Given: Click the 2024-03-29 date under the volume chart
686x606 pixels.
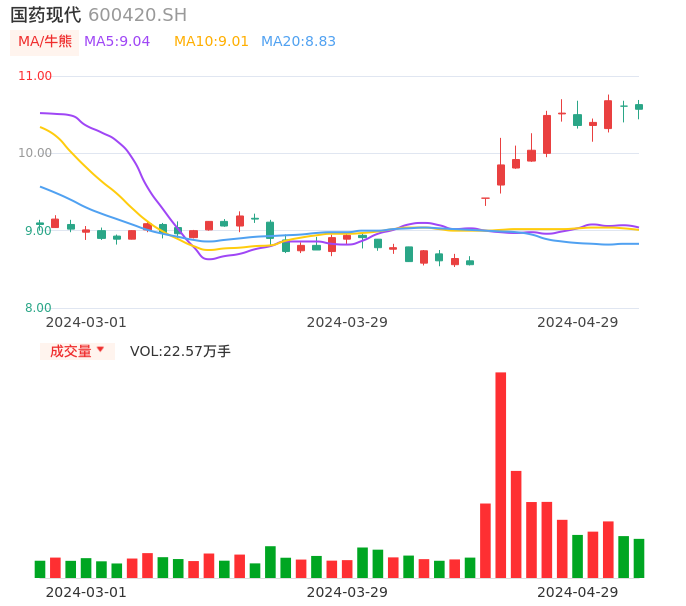Looking at the screenshot, I should pos(347,592).
